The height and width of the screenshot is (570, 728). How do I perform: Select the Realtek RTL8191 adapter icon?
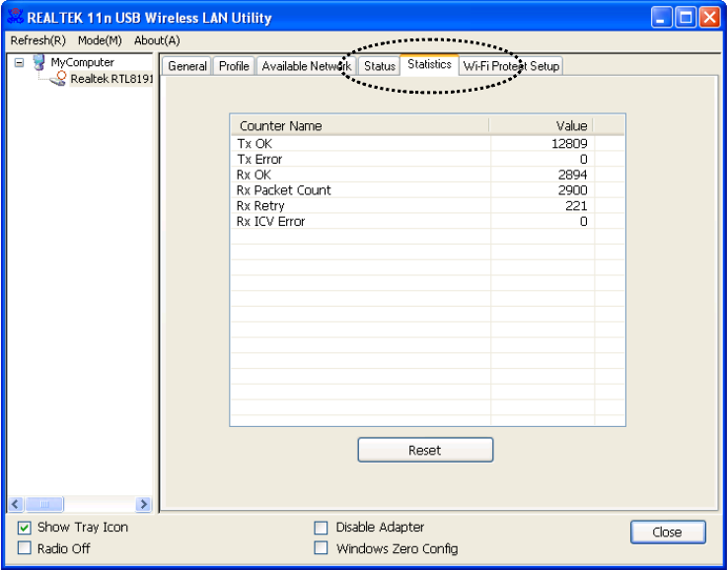pos(58,79)
